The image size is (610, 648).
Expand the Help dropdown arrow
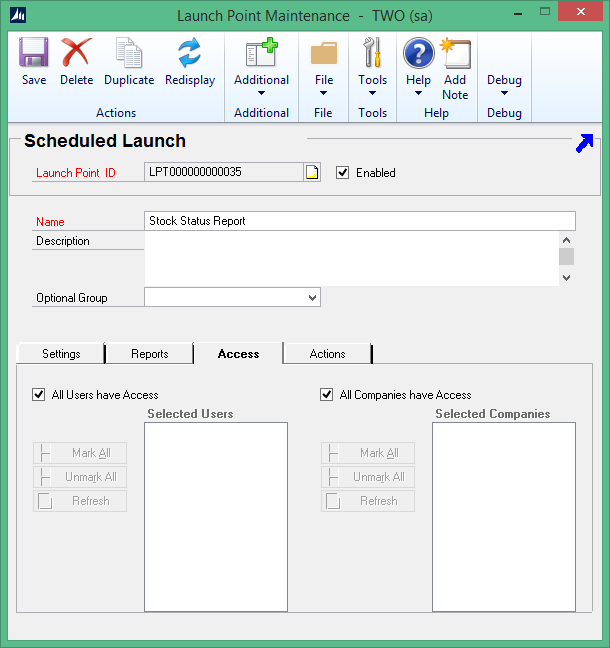pos(418,93)
